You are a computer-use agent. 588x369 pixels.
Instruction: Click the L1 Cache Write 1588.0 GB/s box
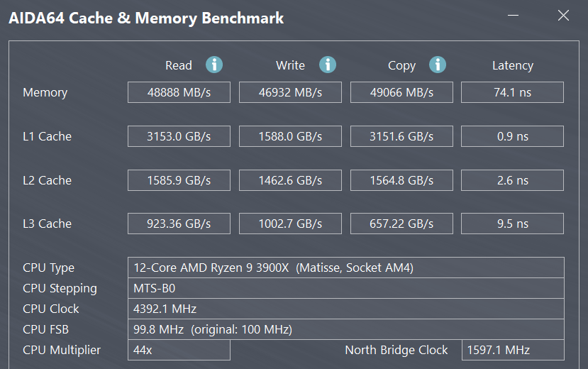[x=290, y=136]
